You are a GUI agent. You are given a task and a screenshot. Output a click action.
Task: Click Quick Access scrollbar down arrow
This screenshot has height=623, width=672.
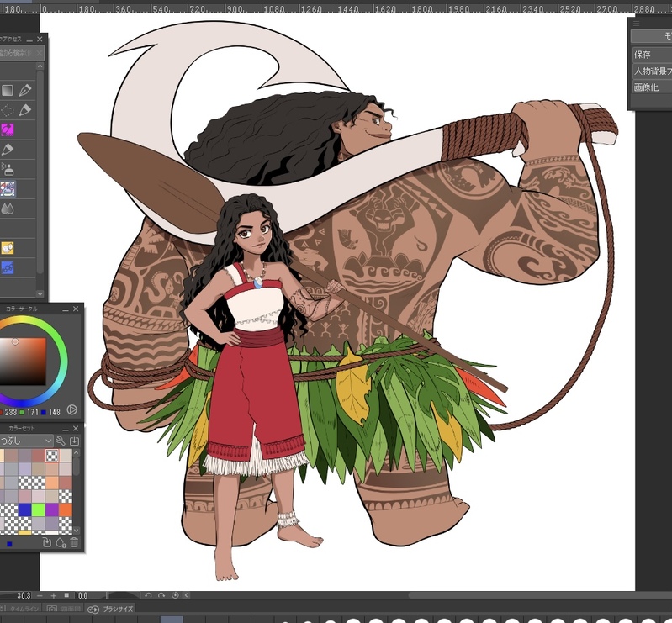coord(40,294)
